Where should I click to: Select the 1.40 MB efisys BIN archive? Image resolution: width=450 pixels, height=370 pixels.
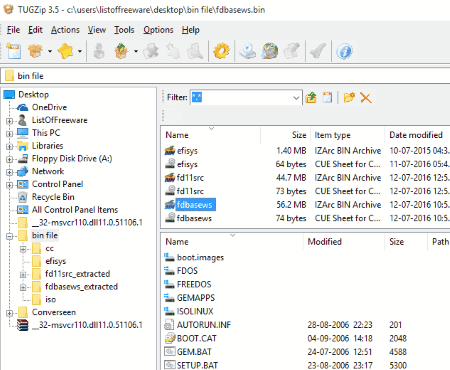point(187,151)
